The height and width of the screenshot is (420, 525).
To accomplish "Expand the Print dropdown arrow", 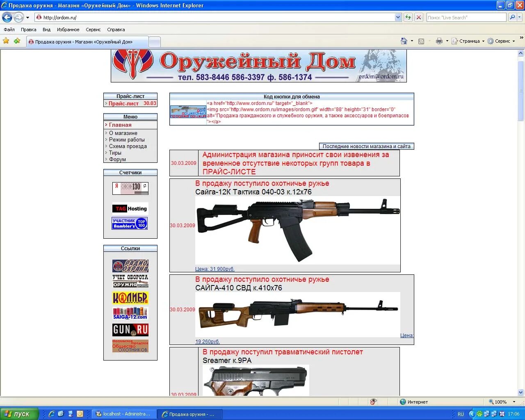I will [447, 41].
